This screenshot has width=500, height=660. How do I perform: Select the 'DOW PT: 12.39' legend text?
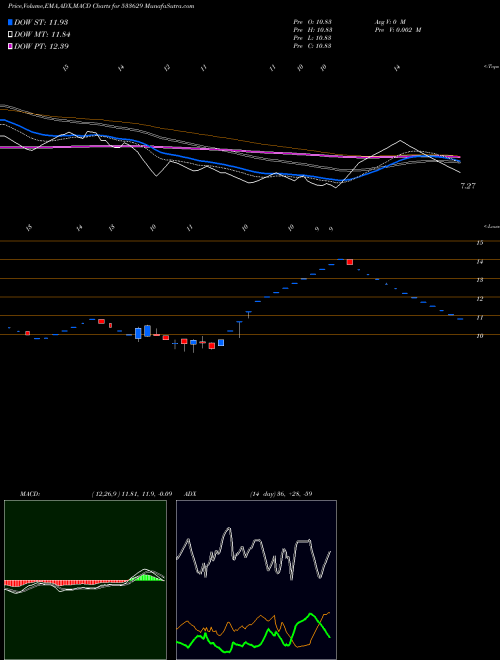pos(41,46)
